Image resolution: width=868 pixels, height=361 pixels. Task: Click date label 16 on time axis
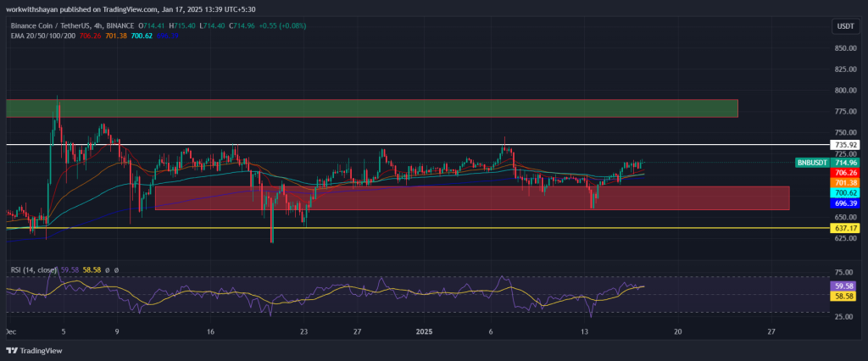click(x=210, y=331)
